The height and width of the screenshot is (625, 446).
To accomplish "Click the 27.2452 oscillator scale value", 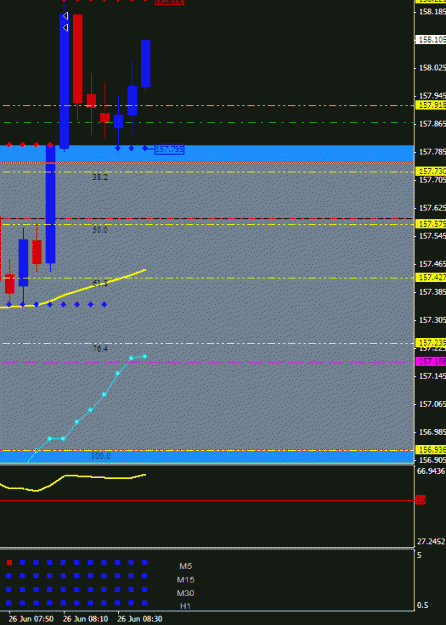I will point(431,541).
